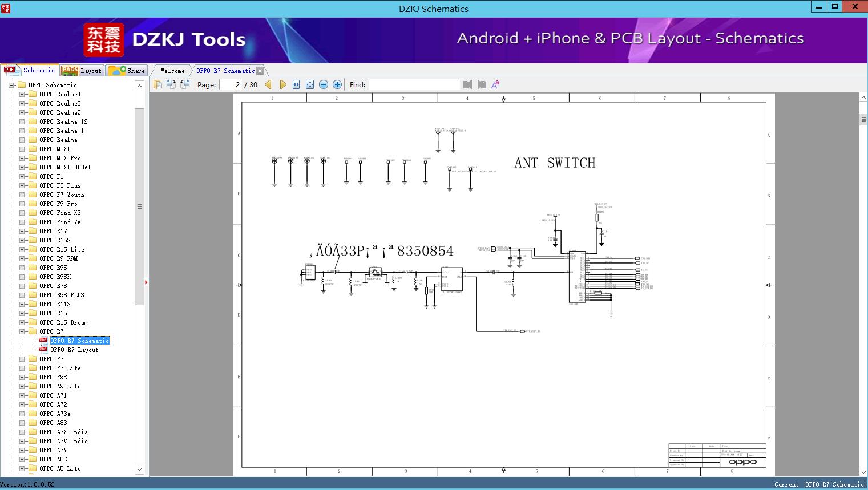
Task: Switch to the PADS Layout tab
Action: [x=82, y=70]
